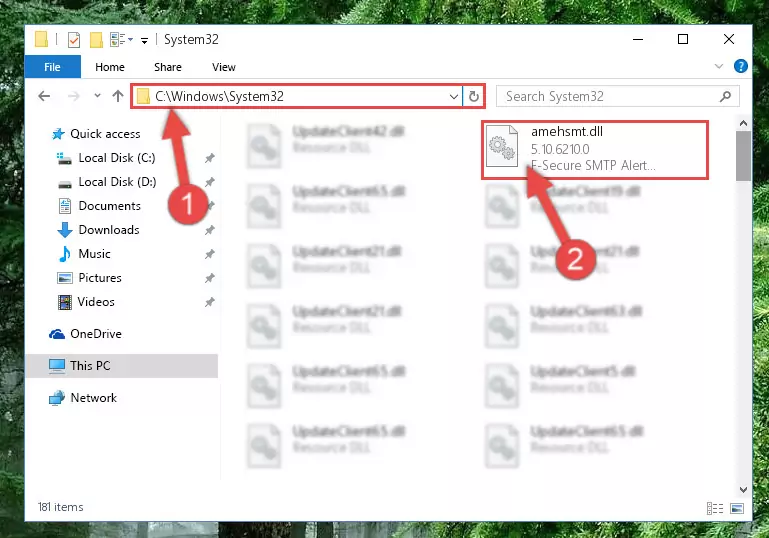Screen dimensions: 769x538
Task: Select OneDrive in navigation pane
Action: point(96,334)
